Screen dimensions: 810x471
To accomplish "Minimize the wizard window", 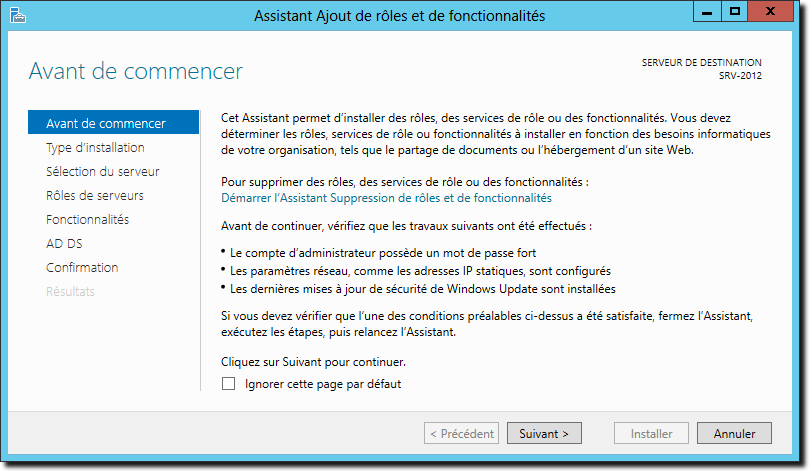I will tap(707, 12).
